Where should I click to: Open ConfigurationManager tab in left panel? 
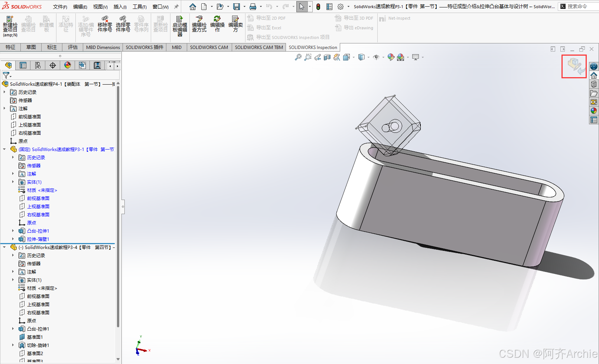(38, 65)
